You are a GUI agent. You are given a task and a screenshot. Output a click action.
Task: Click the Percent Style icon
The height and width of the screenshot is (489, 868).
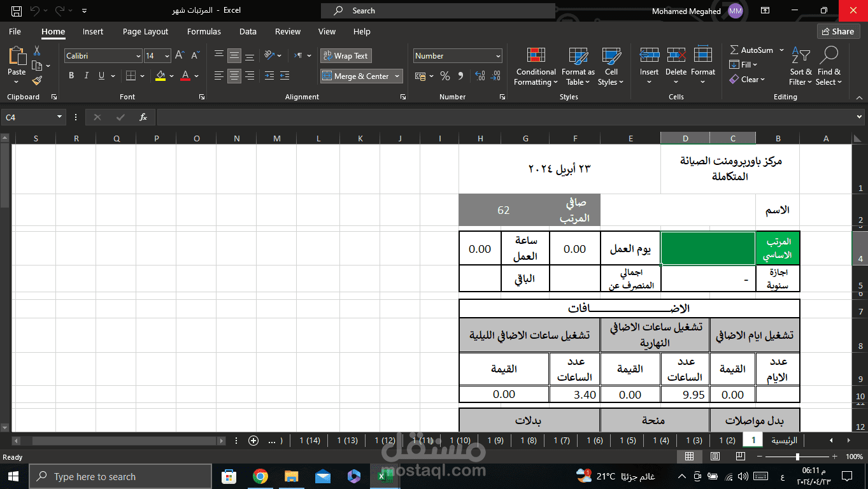click(445, 76)
